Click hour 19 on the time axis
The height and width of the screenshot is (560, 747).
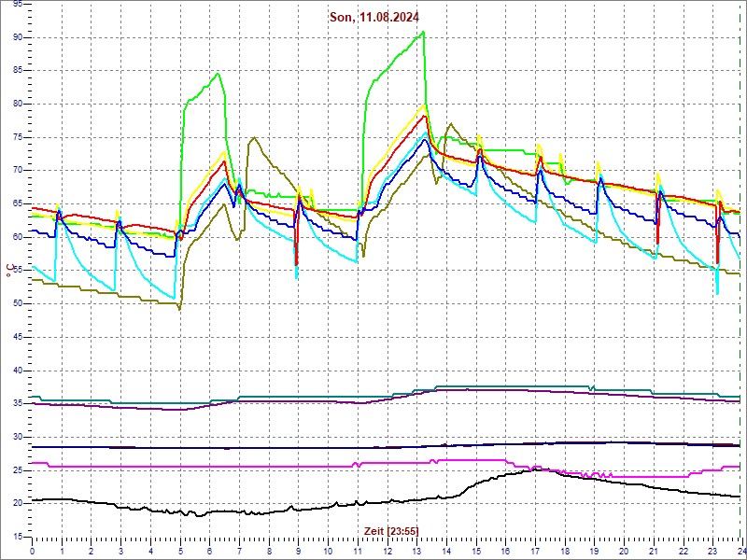click(x=594, y=550)
